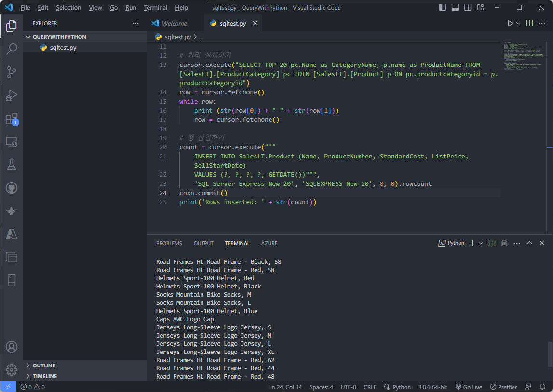The height and width of the screenshot is (392, 553).
Task: Open the GitHub view icon
Action: pyautogui.click(x=12, y=188)
